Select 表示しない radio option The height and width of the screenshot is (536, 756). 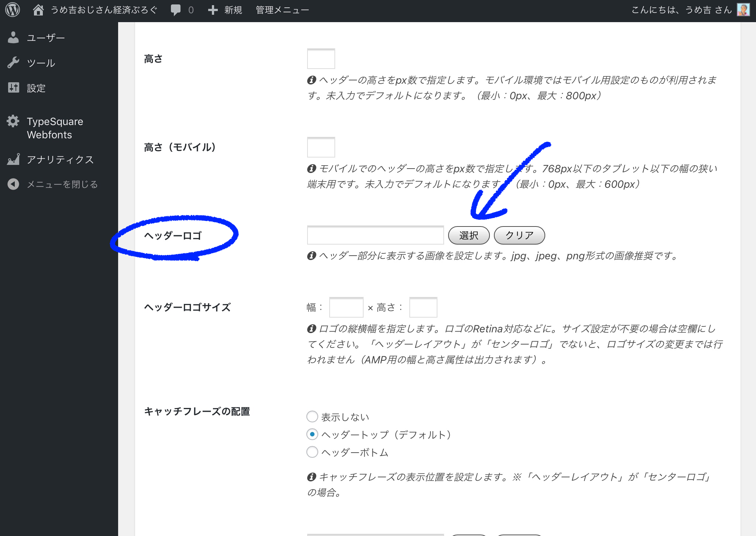tap(312, 417)
